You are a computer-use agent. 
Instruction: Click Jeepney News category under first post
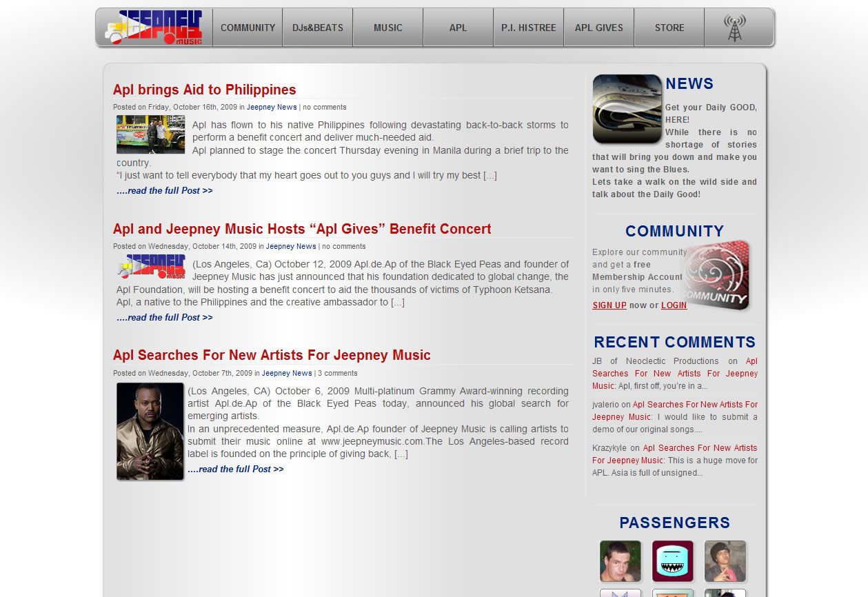pos(272,107)
